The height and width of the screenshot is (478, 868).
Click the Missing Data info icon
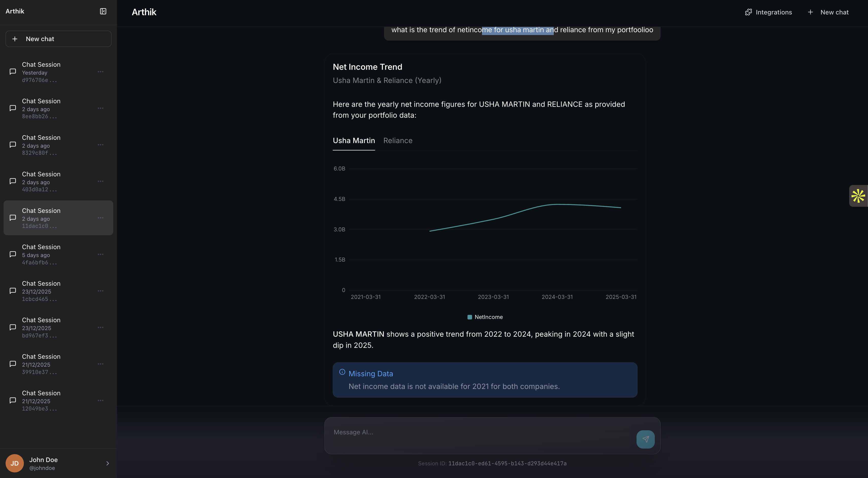[342, 372]
